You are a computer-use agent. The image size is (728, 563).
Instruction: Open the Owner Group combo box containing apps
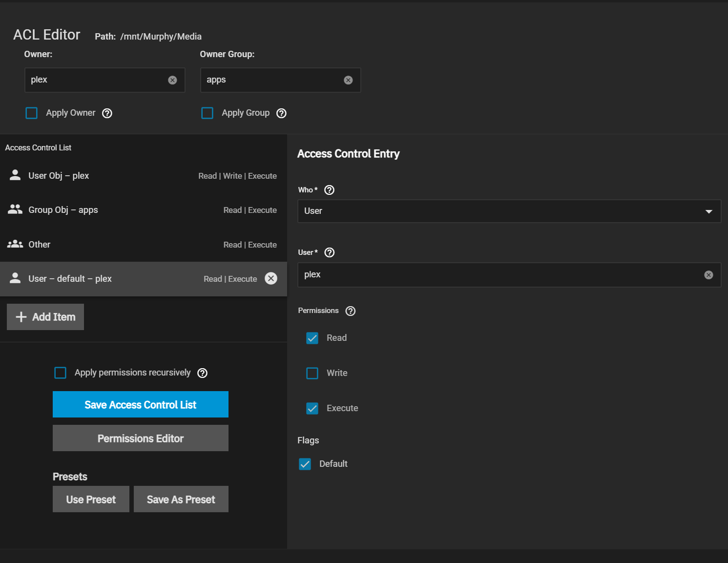[x=281, y=80]
